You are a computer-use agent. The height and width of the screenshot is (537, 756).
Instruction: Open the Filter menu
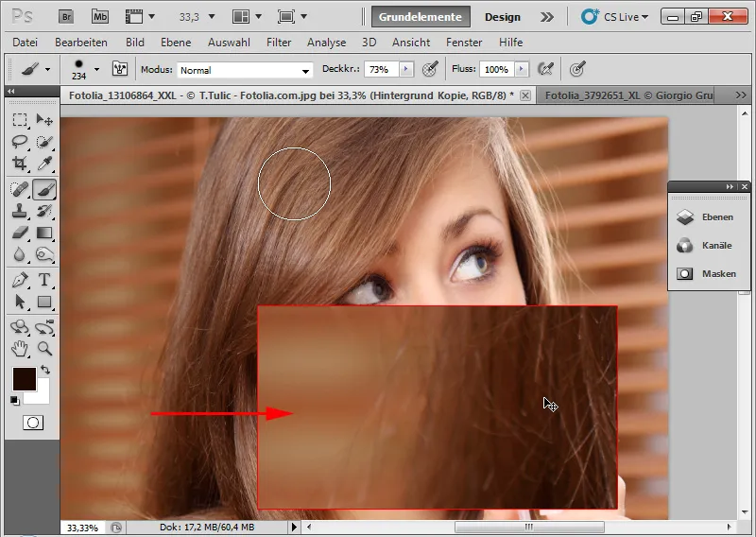[x=279, y=43]
